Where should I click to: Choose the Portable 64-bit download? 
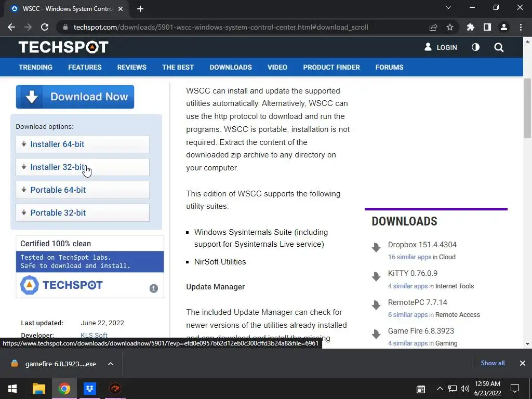83,190
